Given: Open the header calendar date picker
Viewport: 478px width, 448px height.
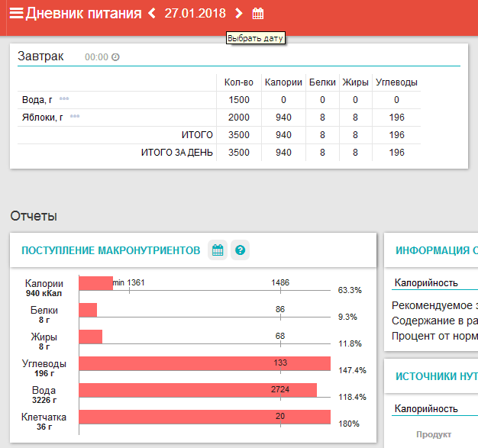Looking at the screenshot, I should point(258,14).
